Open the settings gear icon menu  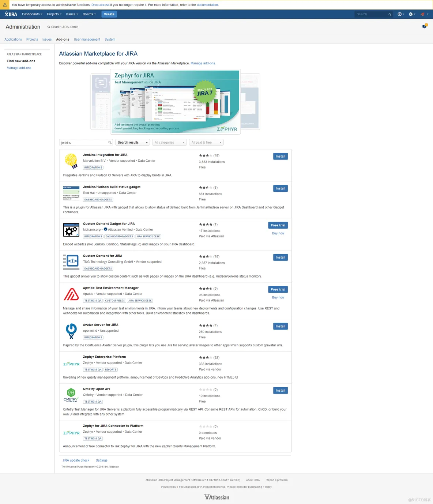click(x=412, y=14)
